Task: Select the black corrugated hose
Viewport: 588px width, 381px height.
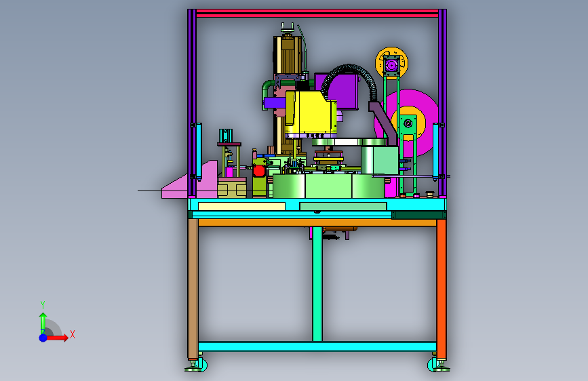Action: (x=349, y=81)
